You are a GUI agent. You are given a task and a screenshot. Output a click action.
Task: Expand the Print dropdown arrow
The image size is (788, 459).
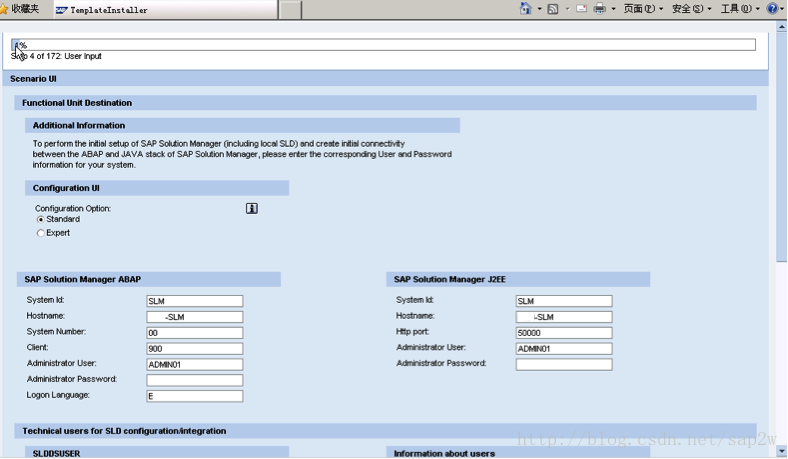[x=613, y=9]
